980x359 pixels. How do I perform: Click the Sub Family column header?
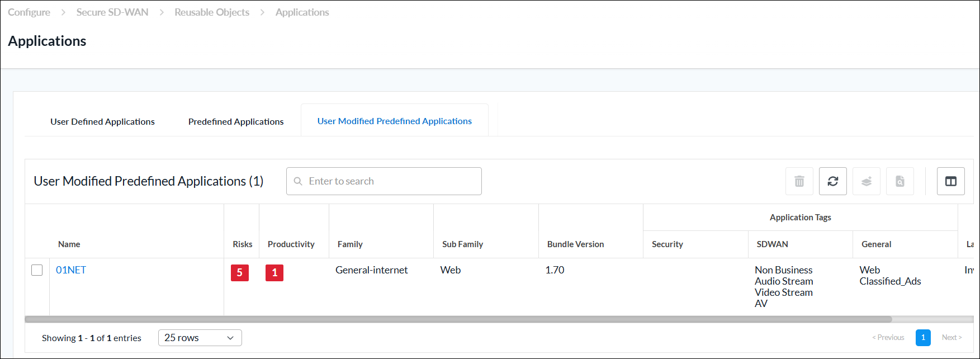[462, 244]
